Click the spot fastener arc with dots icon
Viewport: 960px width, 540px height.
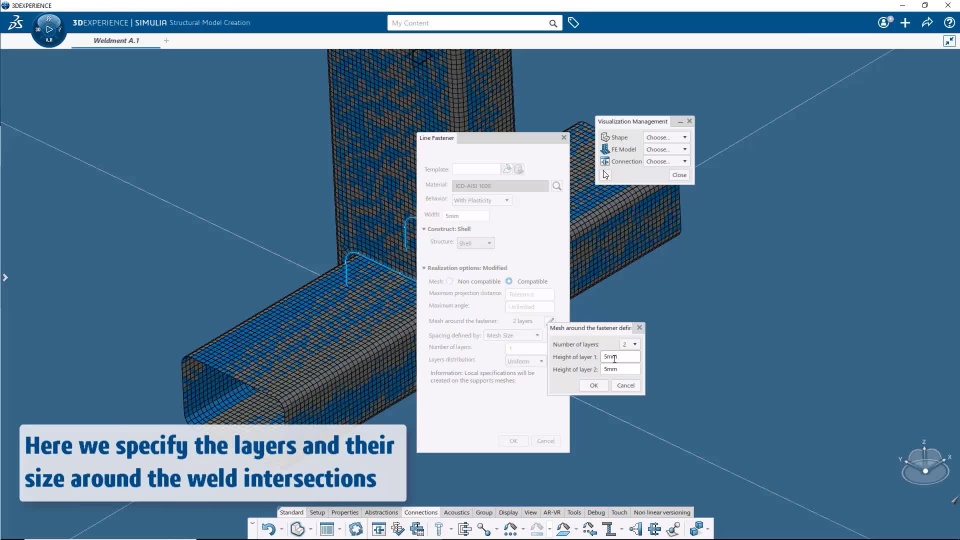point(511,529)
